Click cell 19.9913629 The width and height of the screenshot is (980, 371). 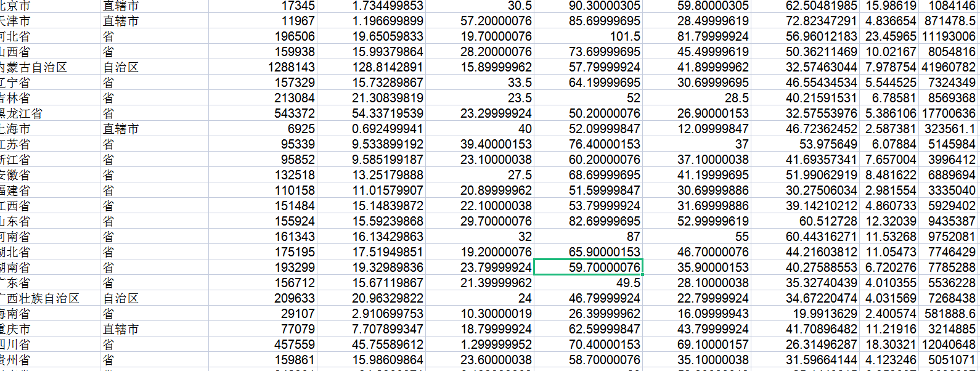point(805,314)
